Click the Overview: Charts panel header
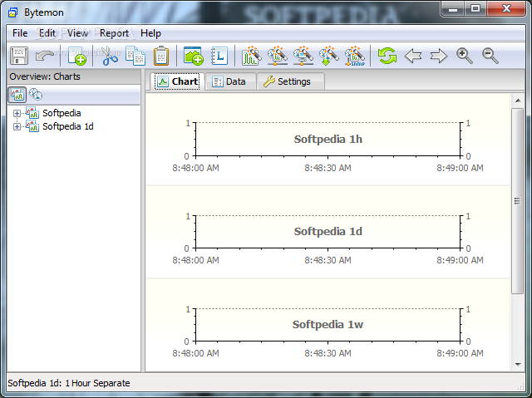The image size is (532, 398). coord(74,76)
